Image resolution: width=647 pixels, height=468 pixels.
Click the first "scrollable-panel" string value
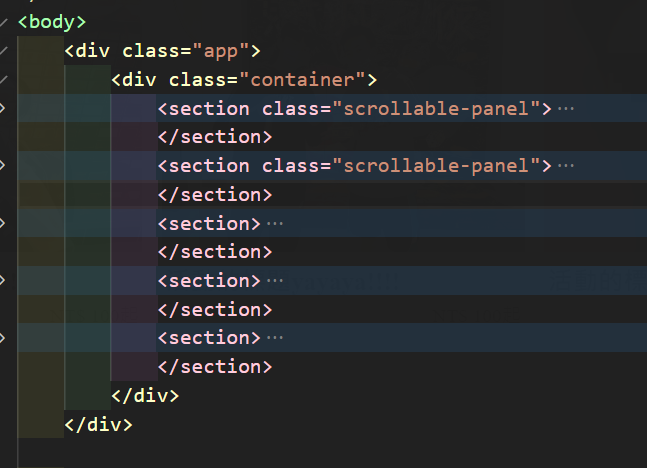tap(436, 109)
